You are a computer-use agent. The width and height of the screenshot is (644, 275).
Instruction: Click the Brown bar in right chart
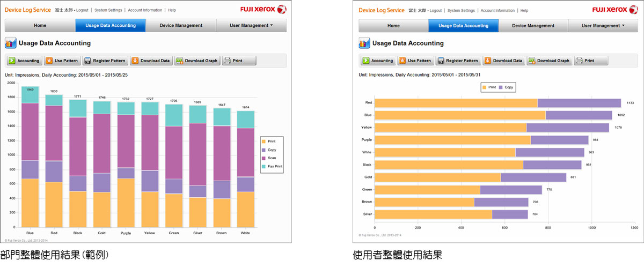coord(451,202)
